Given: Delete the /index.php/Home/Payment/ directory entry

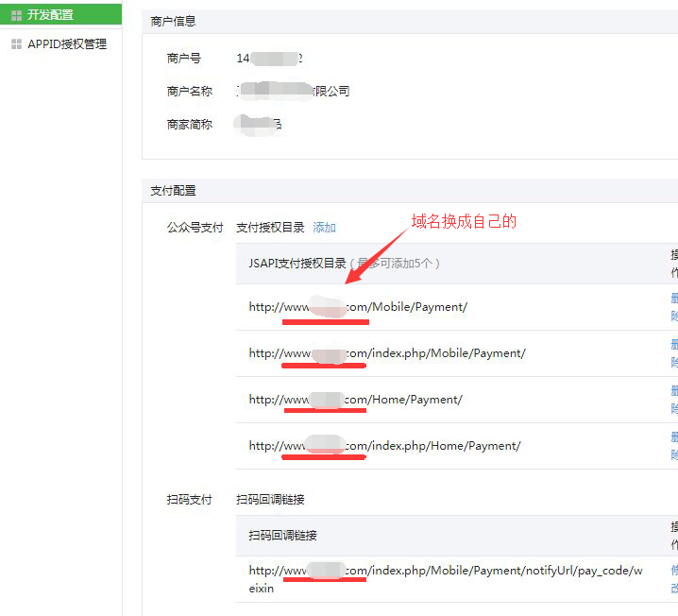Looking at the screenshot, I should (x=673, y=446).
